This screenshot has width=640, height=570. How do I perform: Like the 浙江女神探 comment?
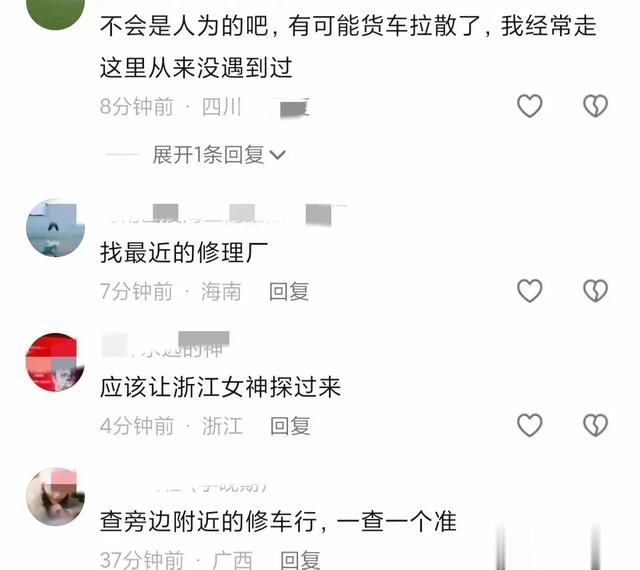(529, 425)
